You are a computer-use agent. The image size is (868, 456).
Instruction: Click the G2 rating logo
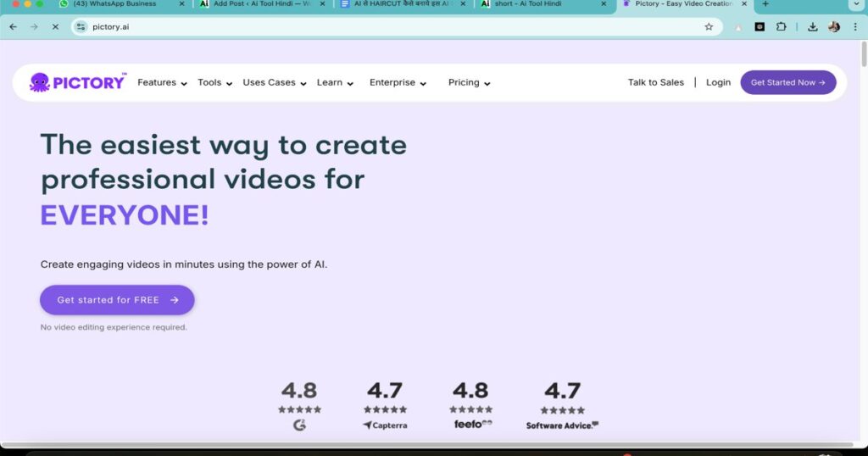click(299, 425)
